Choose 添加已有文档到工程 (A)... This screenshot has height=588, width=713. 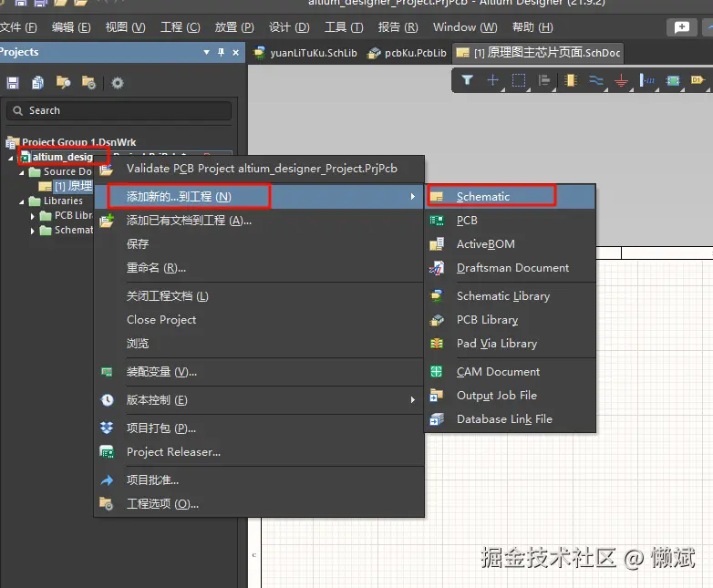(260, 221)
